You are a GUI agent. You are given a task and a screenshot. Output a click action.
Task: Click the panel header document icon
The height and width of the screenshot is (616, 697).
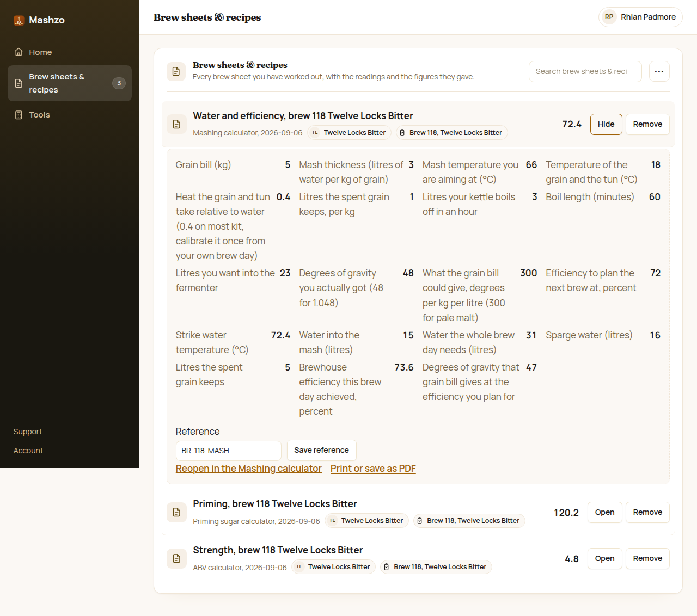(176, 71)
